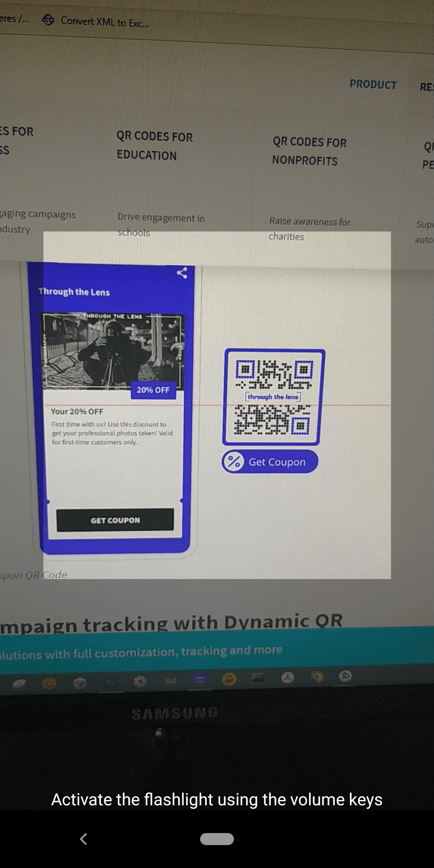Click the 20% OFF badge
Image resolution: width=434 pixels, height=868 pixels.
153,390
